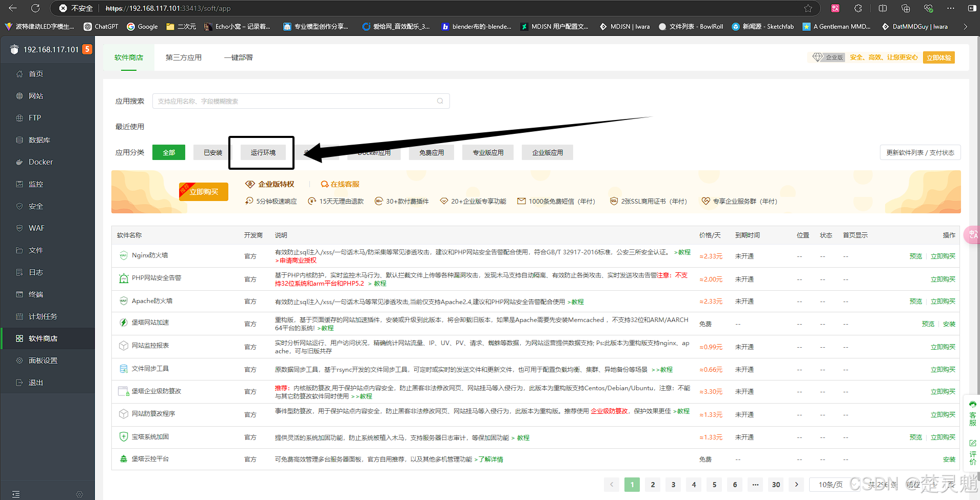The width and height of the screenshot is (980, 500).
Task: Filter by 全部 category
Action: [x=169, y=152]
